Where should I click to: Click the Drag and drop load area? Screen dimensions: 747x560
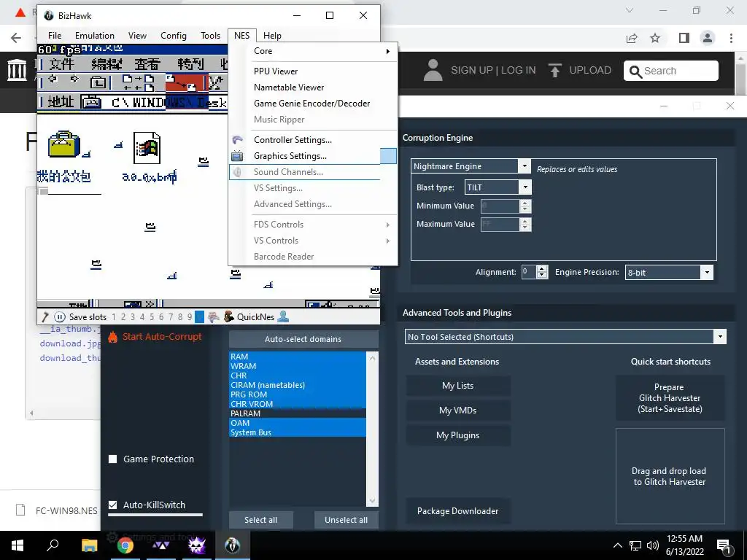[x=670, y=476]
